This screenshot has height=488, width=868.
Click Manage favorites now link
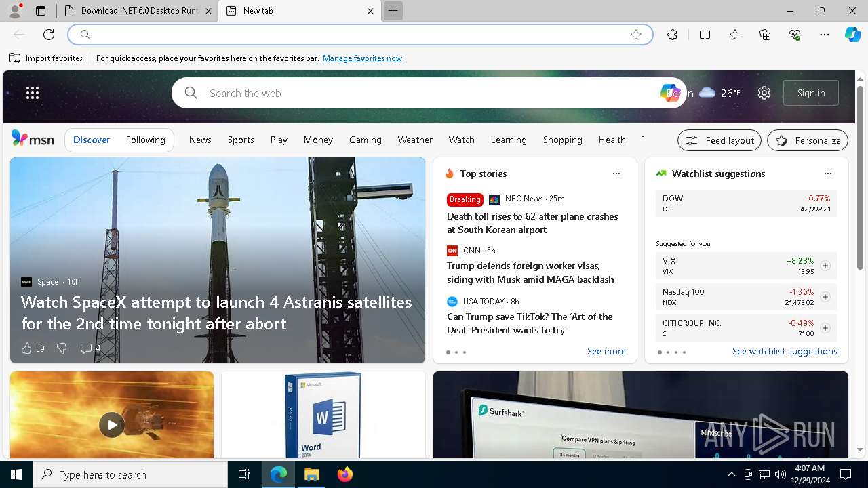[363, 58]
